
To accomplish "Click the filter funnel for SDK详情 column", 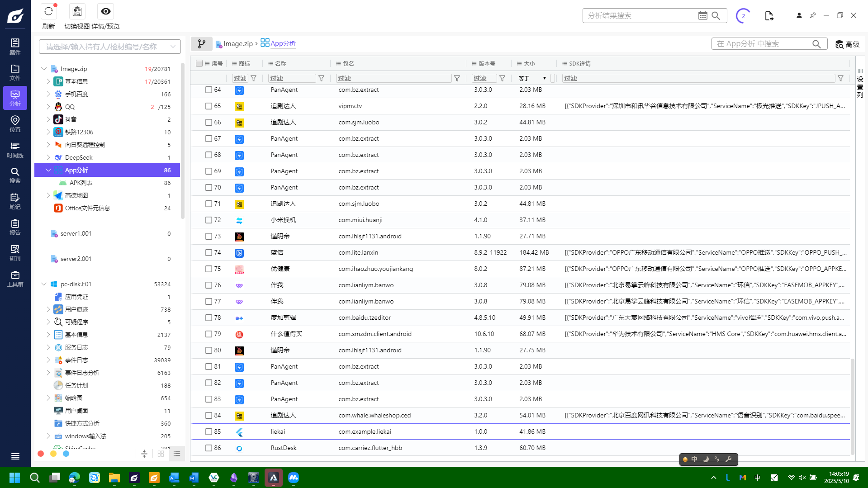I will point(840,78).
